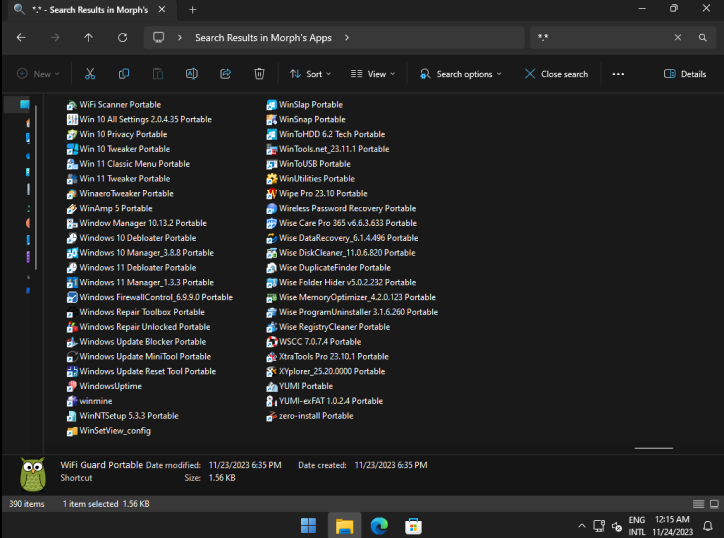Screen dimensions: 724x538
Task: Open the clock showing 12:15 AM
Action: [x=672, y=526]
